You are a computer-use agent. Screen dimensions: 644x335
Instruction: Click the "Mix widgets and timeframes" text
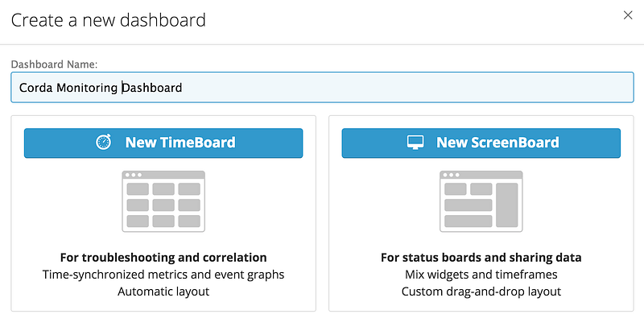481,275
